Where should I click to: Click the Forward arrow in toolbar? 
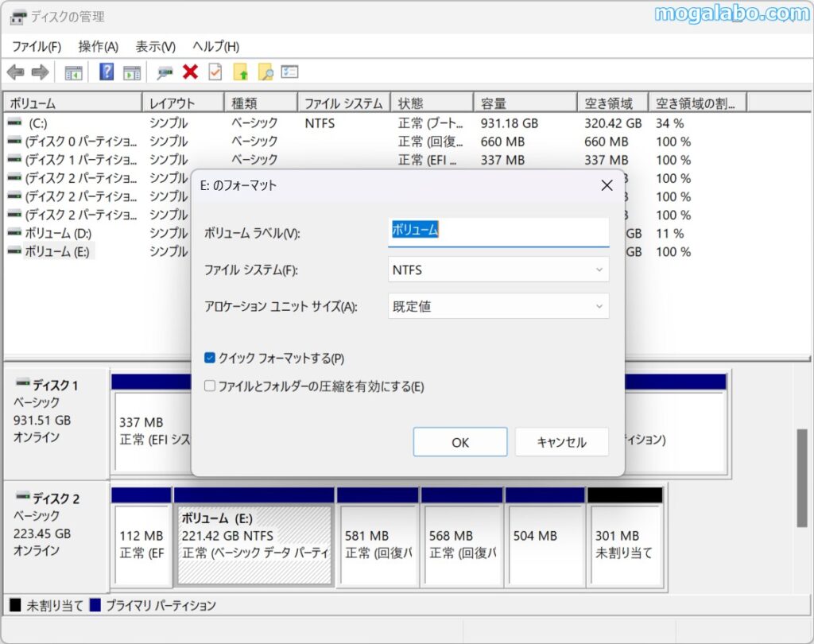40,72
